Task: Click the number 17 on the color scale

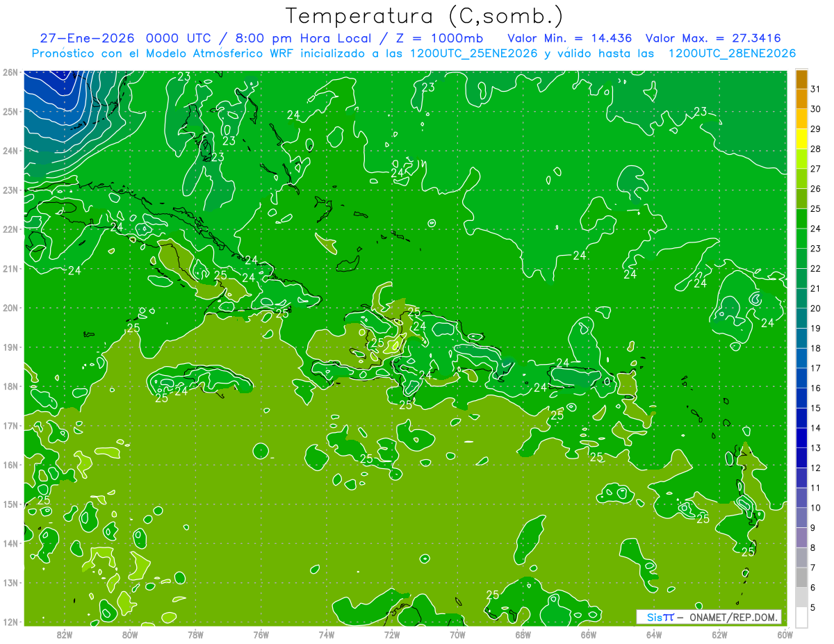Action: (x=815, y=368)
